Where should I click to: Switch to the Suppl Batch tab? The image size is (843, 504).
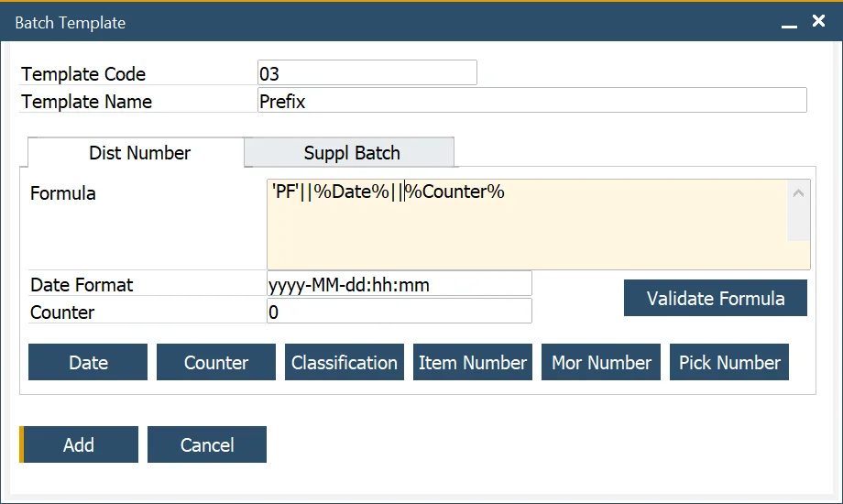[351, 153]
